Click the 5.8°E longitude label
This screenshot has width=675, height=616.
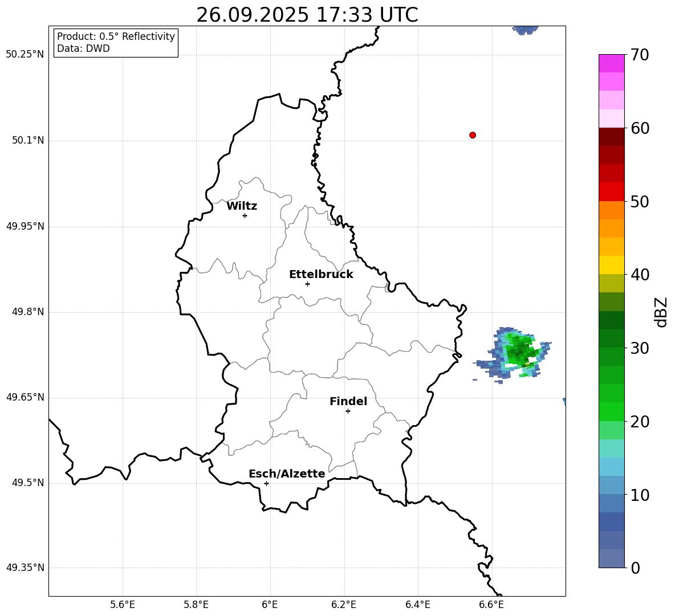point(196,605)
